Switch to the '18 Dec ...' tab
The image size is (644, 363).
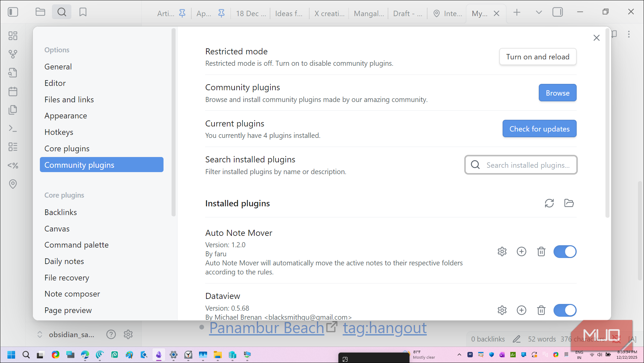click(251, 13)
